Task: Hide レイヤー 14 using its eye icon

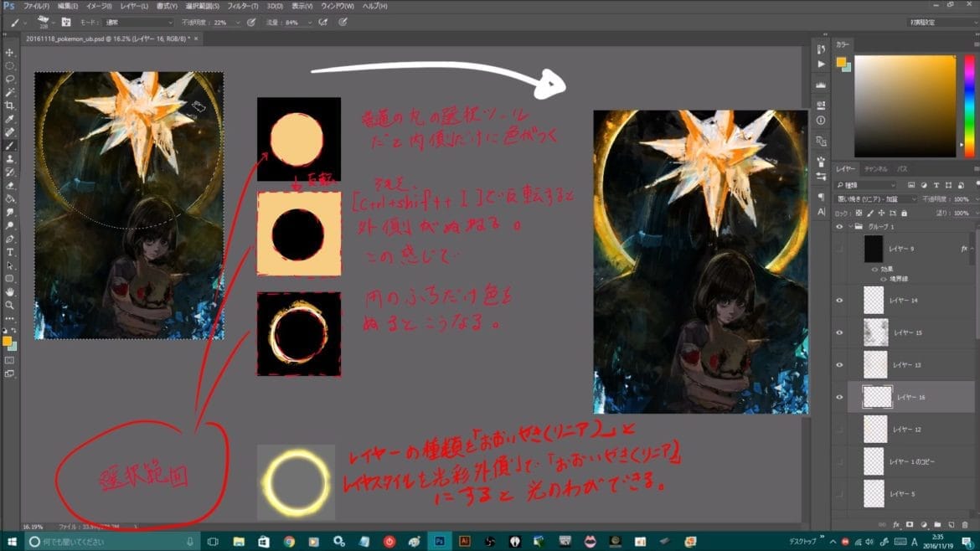Action: point(840,299)
